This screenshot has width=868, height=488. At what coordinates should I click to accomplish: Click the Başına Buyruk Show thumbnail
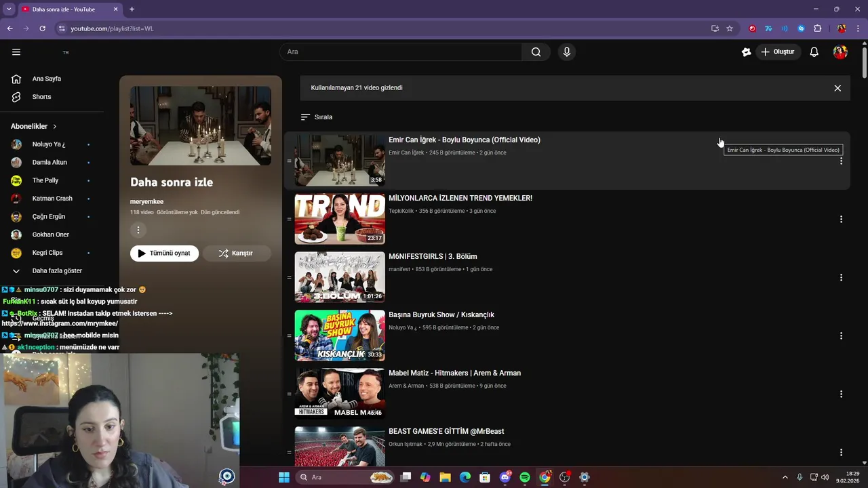tap(340, 335)
